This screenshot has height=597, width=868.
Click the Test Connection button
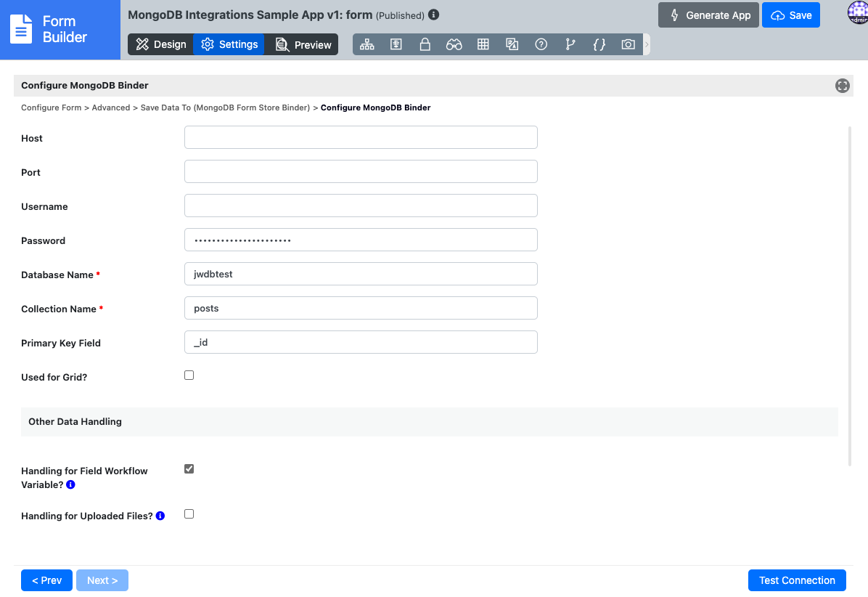coord(797,580)
